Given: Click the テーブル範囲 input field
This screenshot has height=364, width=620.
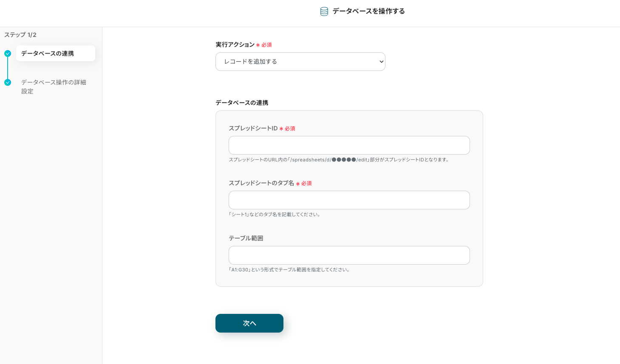Looking at the screenshot, I should [x=349, y=255].
